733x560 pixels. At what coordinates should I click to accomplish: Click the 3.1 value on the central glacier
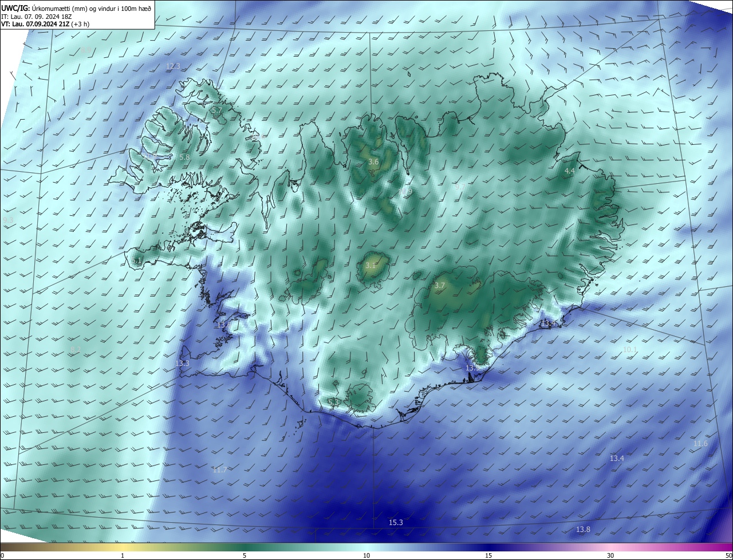[371, 265]
